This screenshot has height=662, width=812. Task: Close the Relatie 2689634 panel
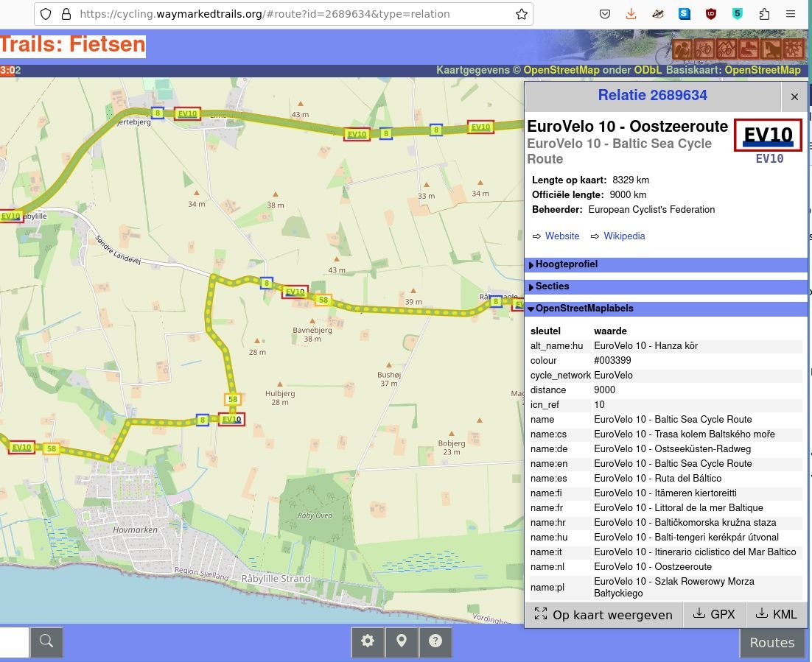(794, 96)
